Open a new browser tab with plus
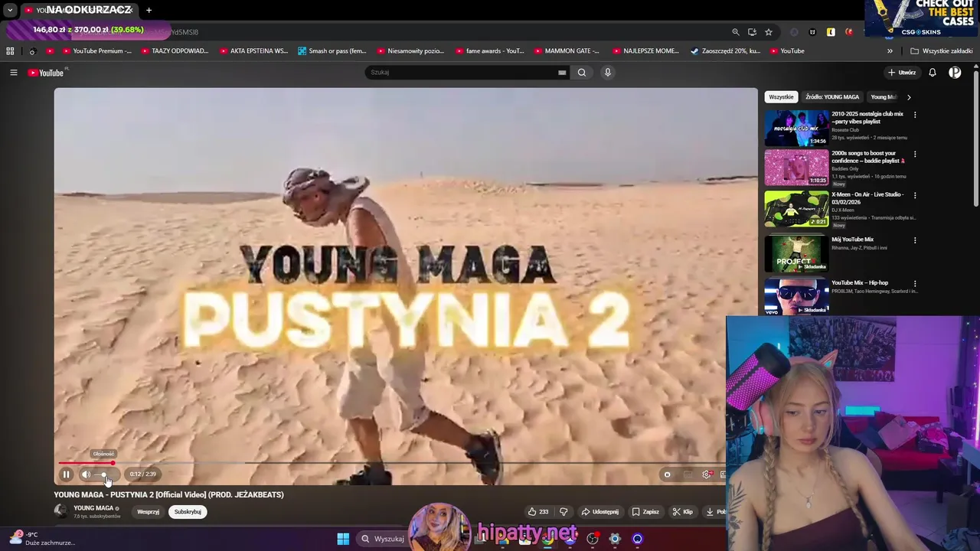980x551 pixels. (149, 10)
